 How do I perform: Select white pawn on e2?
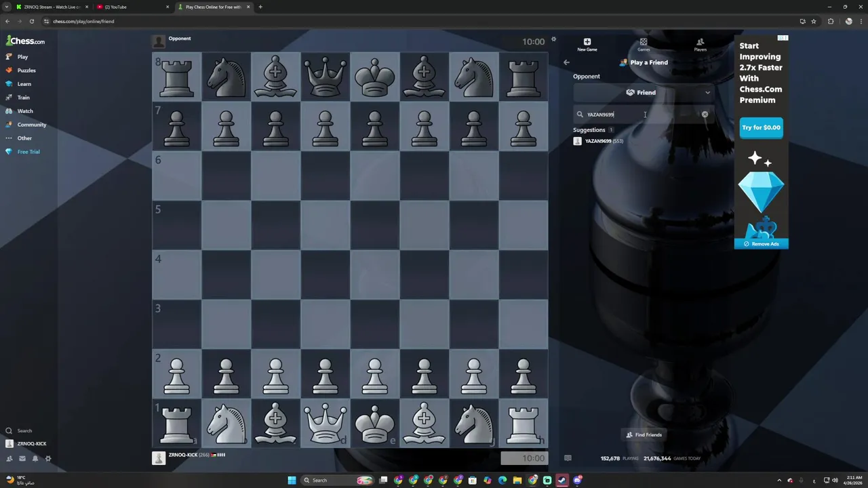(375, 374)
